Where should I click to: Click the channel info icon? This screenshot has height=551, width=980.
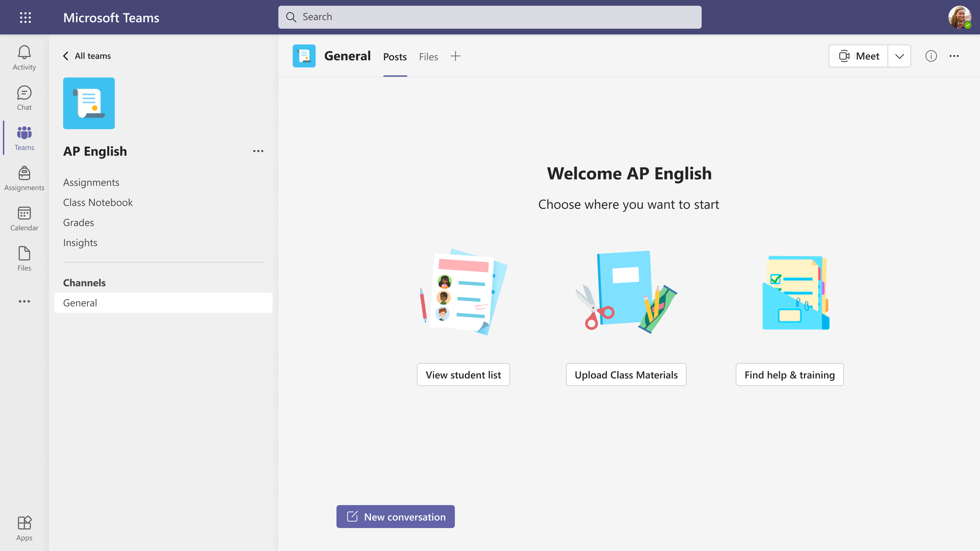coord(930,56)
